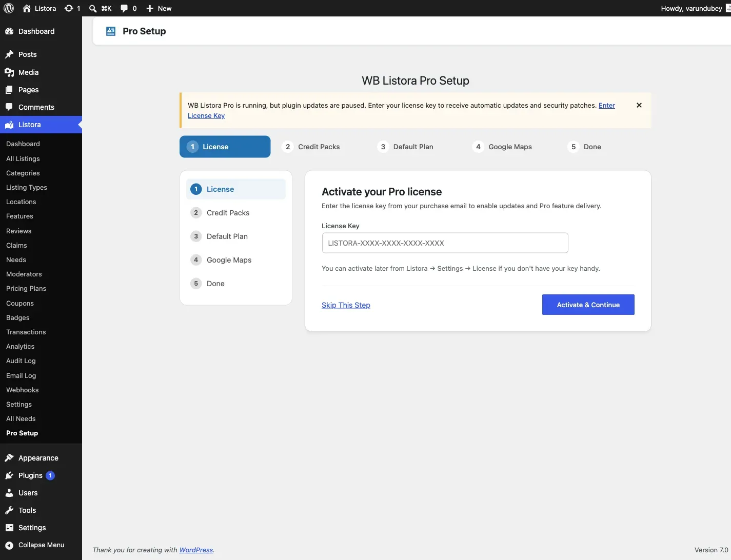Open Locations page
The width and height of the screenshot is (731, 560).
click(x=21, y=202)
